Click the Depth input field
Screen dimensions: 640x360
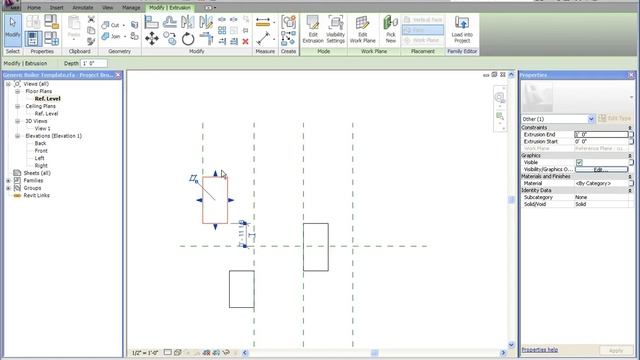pos(94,63)
